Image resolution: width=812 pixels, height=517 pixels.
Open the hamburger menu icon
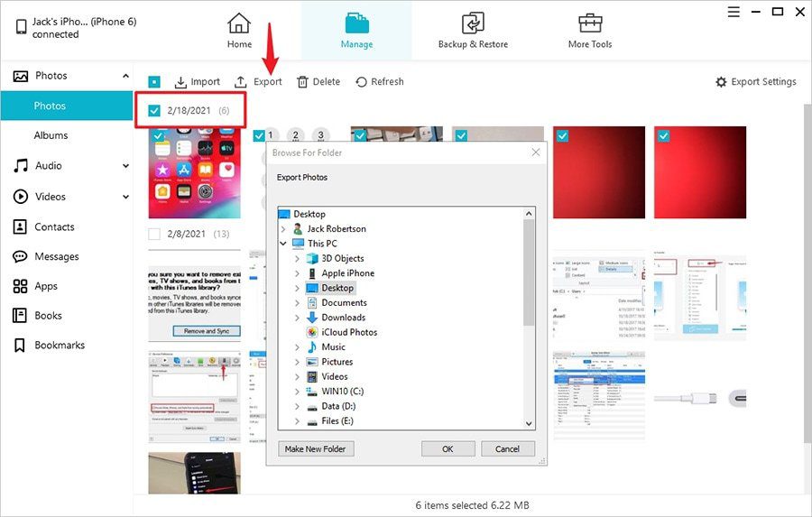click(x=734, y=12)
